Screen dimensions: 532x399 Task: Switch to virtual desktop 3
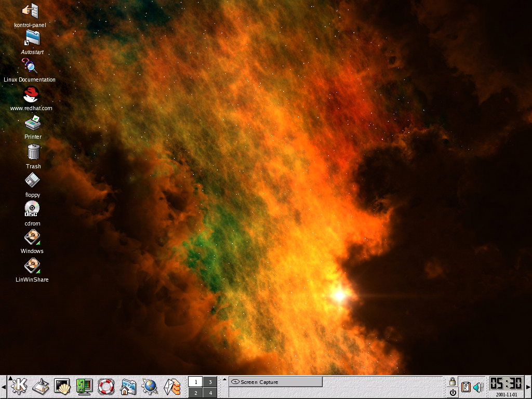210,381
